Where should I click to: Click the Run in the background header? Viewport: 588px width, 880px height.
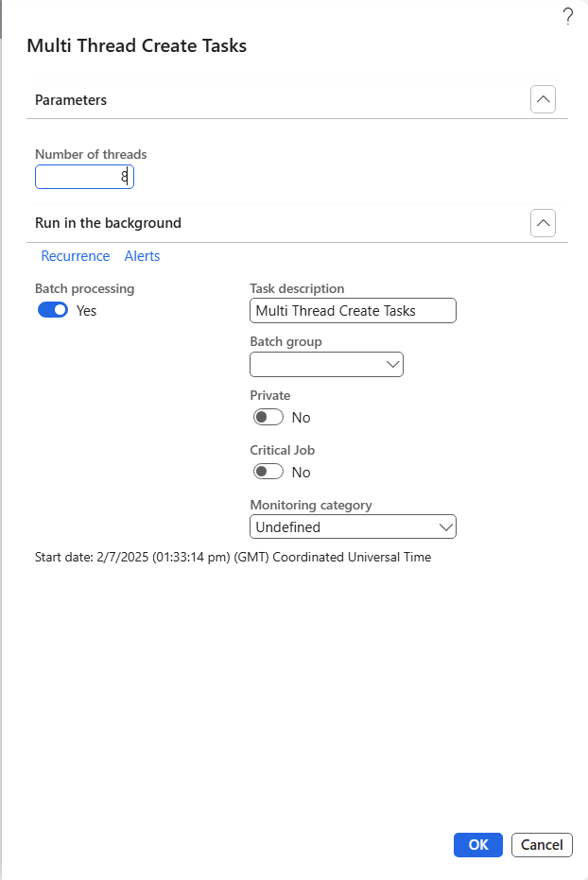click(x=108, y=223)
